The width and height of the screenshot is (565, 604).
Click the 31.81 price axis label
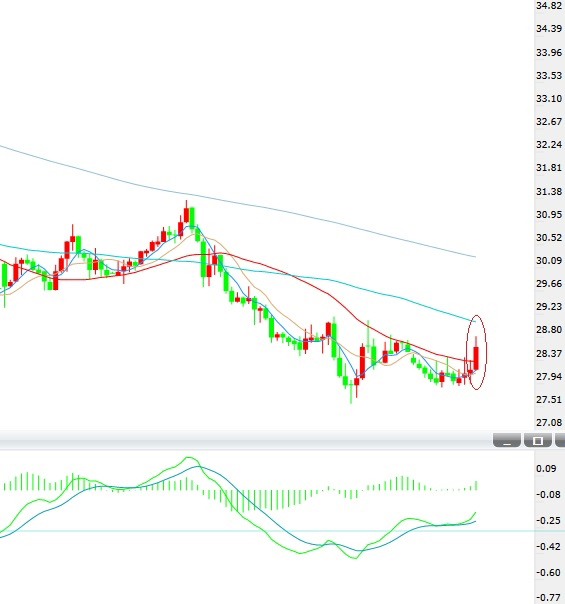(549, 168)
